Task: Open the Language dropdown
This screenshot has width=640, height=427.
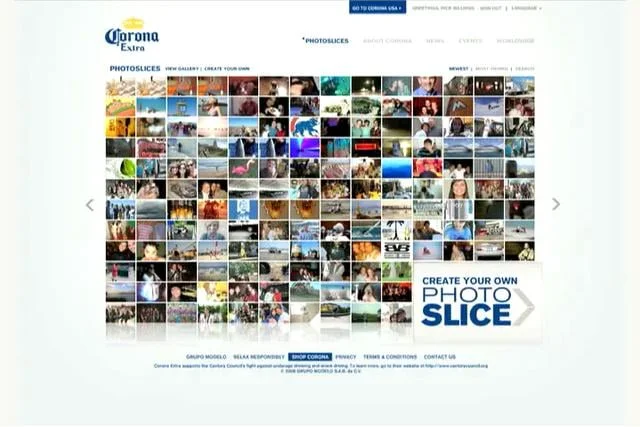Action: [527, 8]
